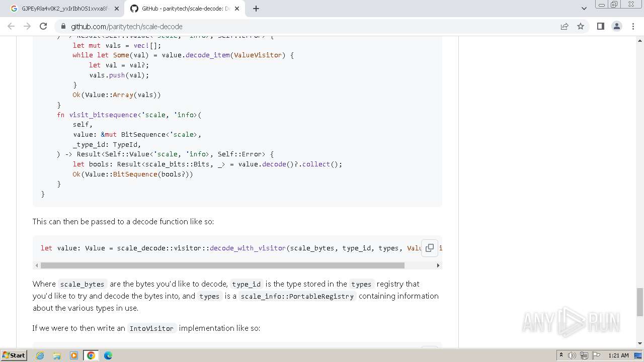Click the 'scale_info::PortableRegistry' inline code
This screenshot has width=644, height=362.
click(297, 296)
